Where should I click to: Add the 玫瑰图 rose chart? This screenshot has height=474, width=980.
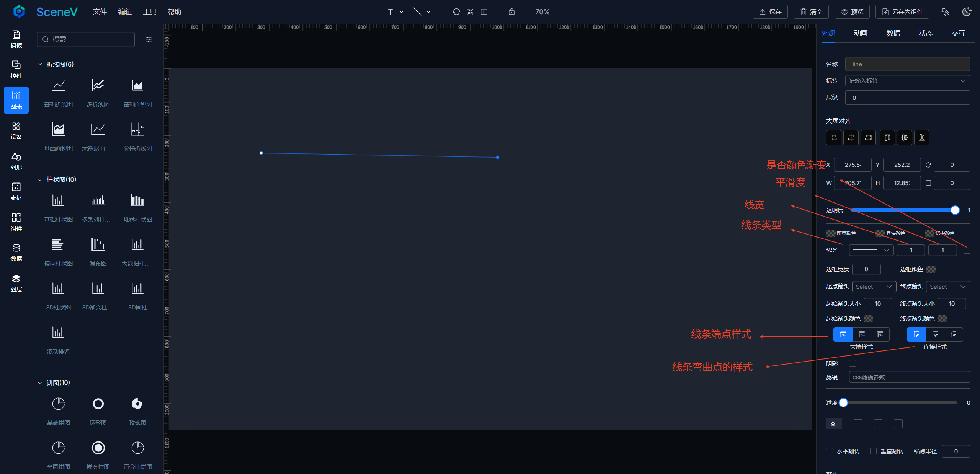(137, 404)
